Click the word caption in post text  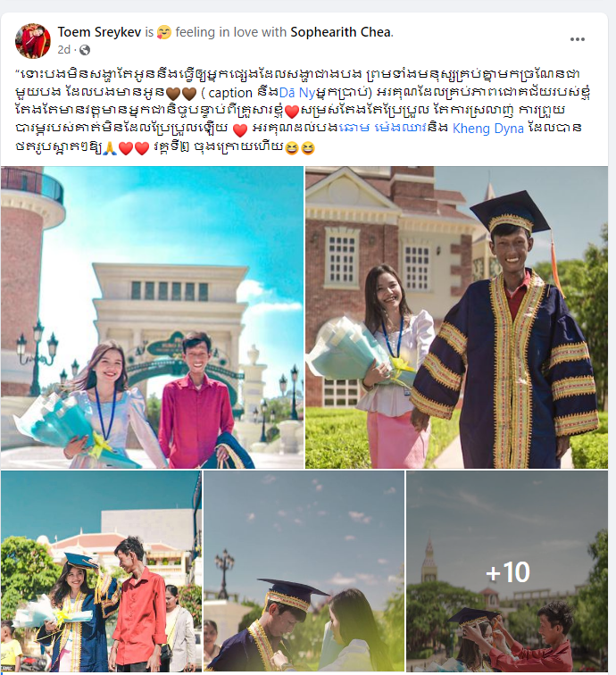click(x=230, y=93)
